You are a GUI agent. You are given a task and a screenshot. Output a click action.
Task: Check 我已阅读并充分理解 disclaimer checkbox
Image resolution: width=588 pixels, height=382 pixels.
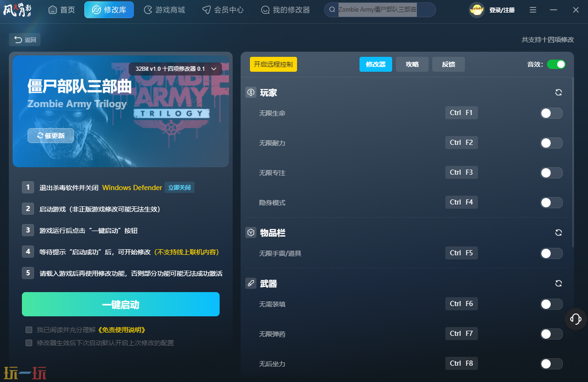coord(29,330)
